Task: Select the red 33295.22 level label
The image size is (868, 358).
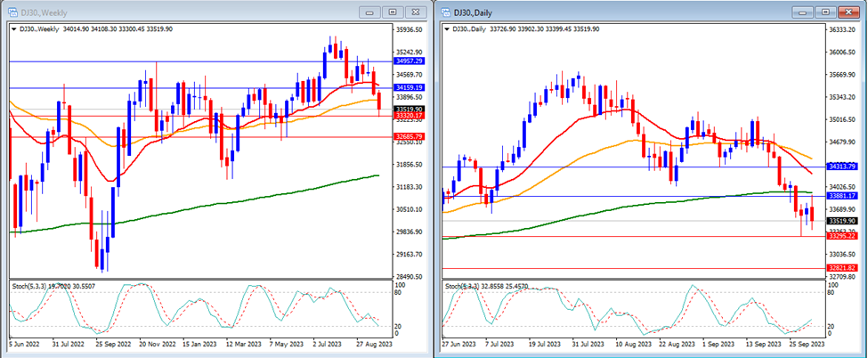Action: (x=841, y=236)
